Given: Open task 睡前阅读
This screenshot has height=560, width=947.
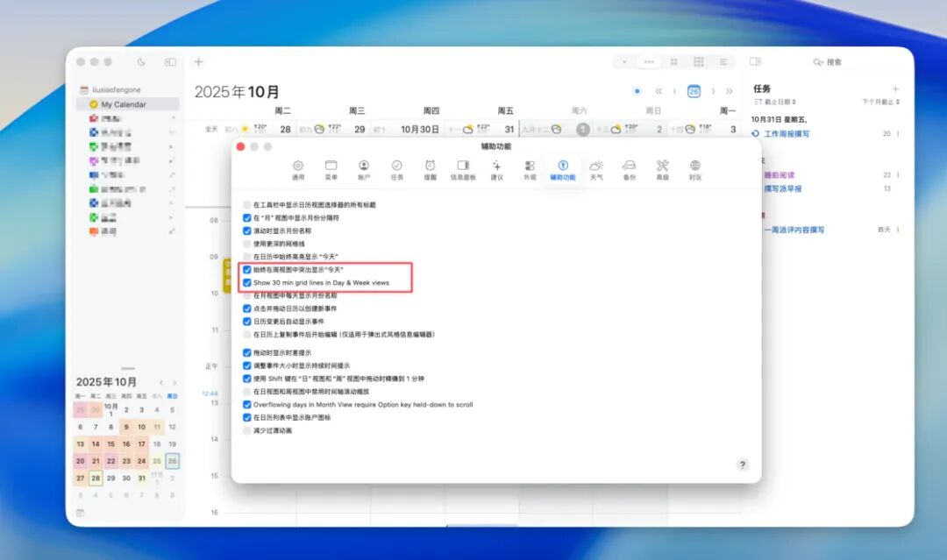Looking at the screenshot, I should click(780, 175).
